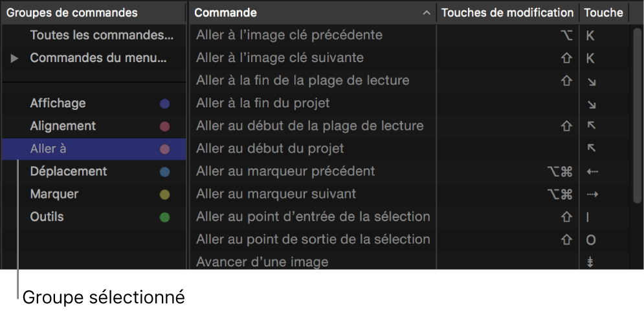Click the red Alignement color dot
Image resolution: width=644 pixels, height=311 pixels.
[164, 126]
